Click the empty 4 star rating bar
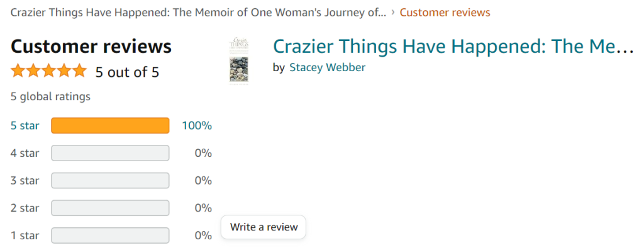Image resolution: width=644 pixels, height=250 pixels. [x=110, y=153]
